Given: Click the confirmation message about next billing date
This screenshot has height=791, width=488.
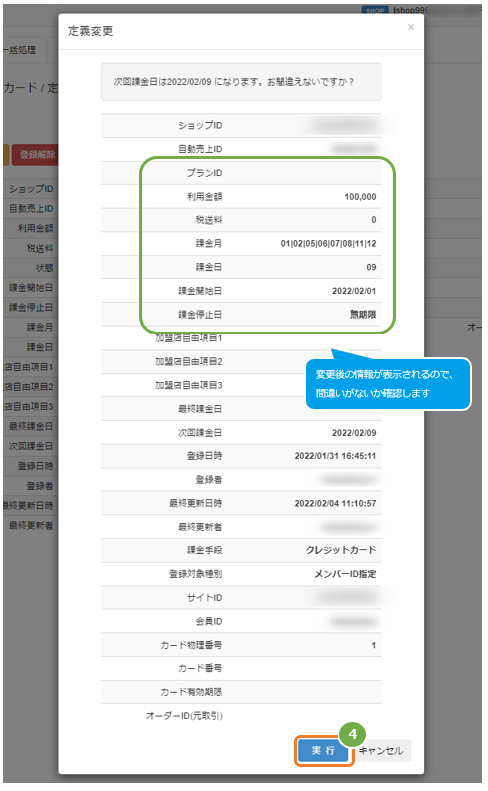Looking at the screenshot, I should pyautogui.click(x=234, y=82).
